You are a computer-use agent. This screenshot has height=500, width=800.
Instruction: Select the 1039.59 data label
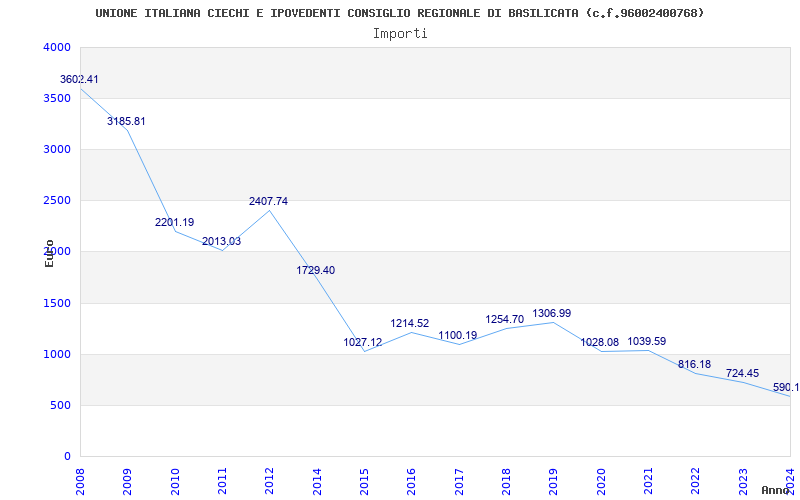(646, 341)
